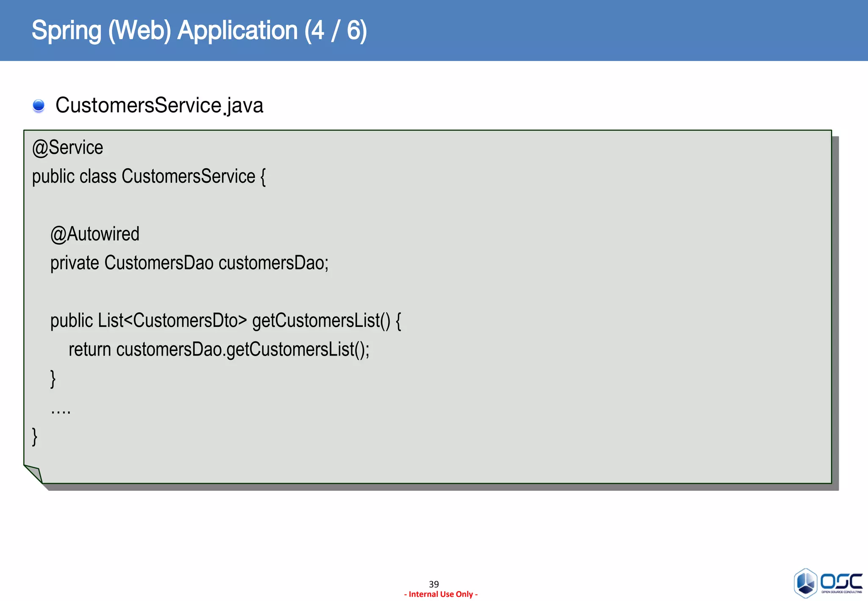Viewport: 868px width, 601px height.
Task: Select the 'CustomersService.java' heading text
Action: click(159, 105)
